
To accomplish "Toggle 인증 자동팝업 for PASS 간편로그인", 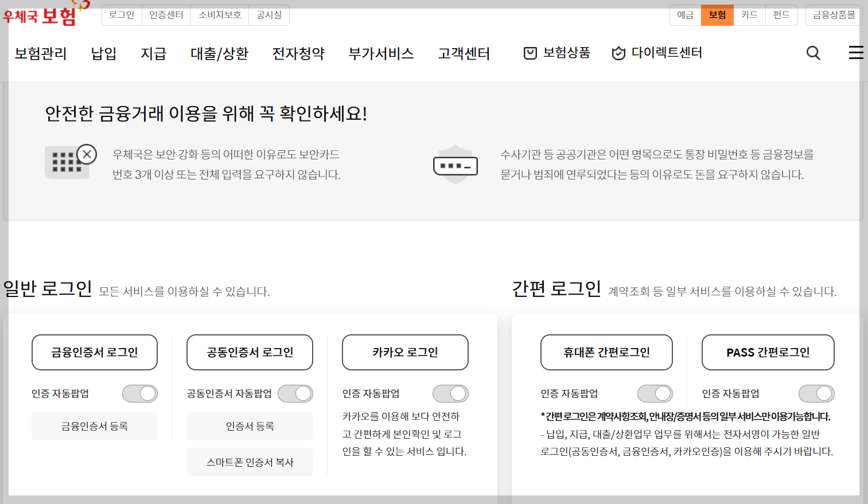I will click(816, 393).
